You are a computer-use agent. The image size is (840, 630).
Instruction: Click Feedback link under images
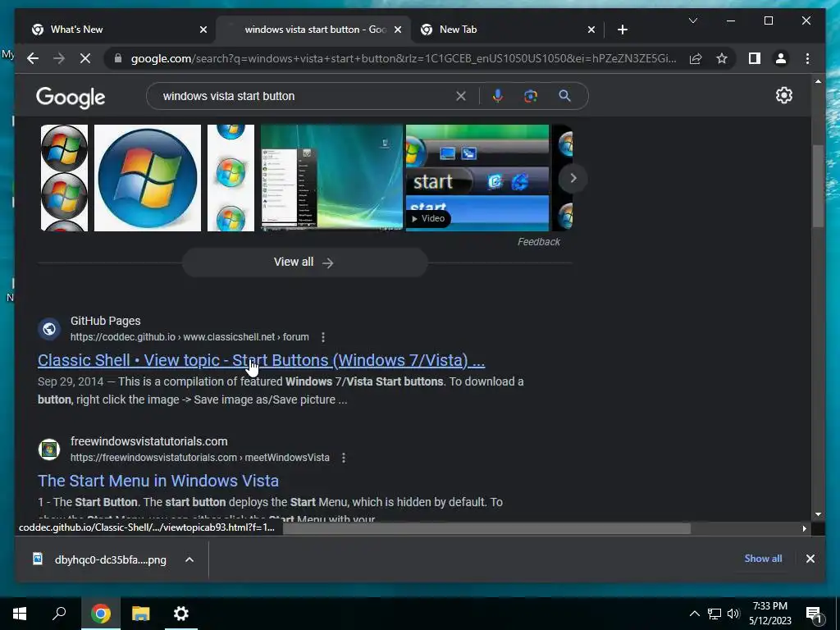[x=538, y=242]
